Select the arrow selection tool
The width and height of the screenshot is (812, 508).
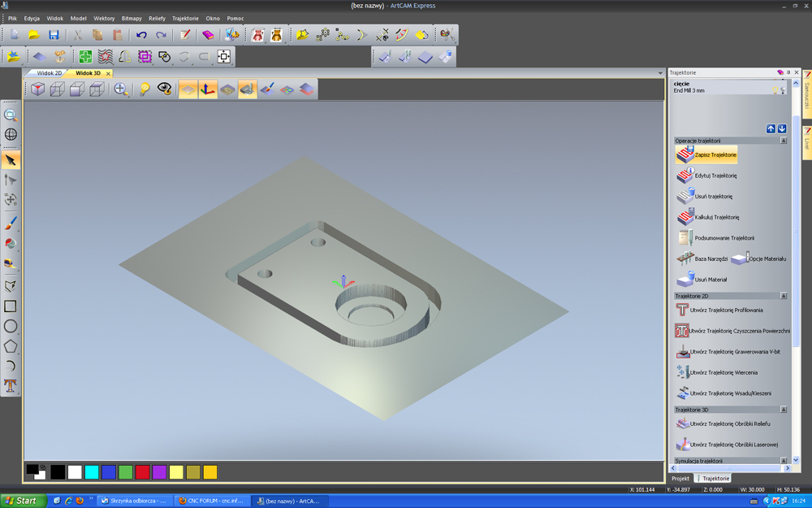11,160
